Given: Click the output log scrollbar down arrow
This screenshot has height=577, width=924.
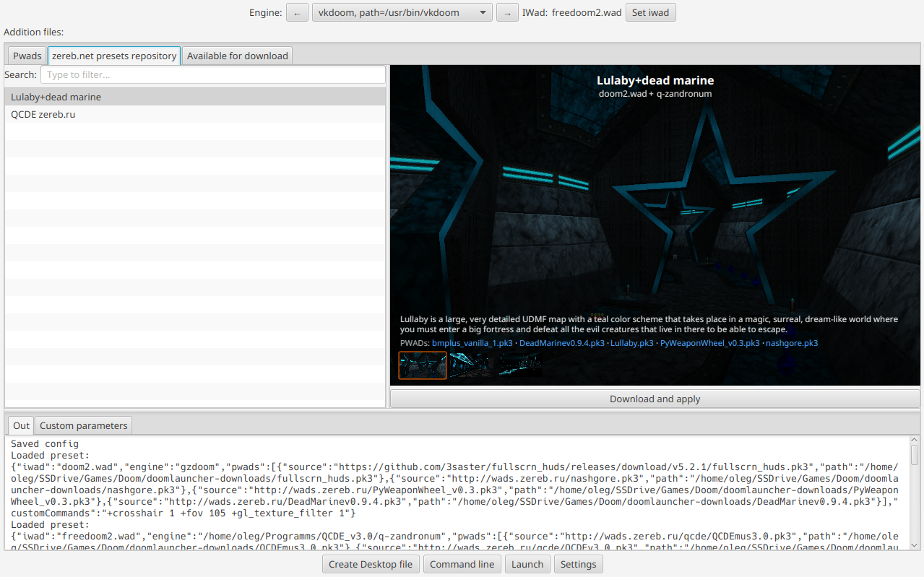Looking at the screenshot, I should pyautogui.click(x=914, y=545).
